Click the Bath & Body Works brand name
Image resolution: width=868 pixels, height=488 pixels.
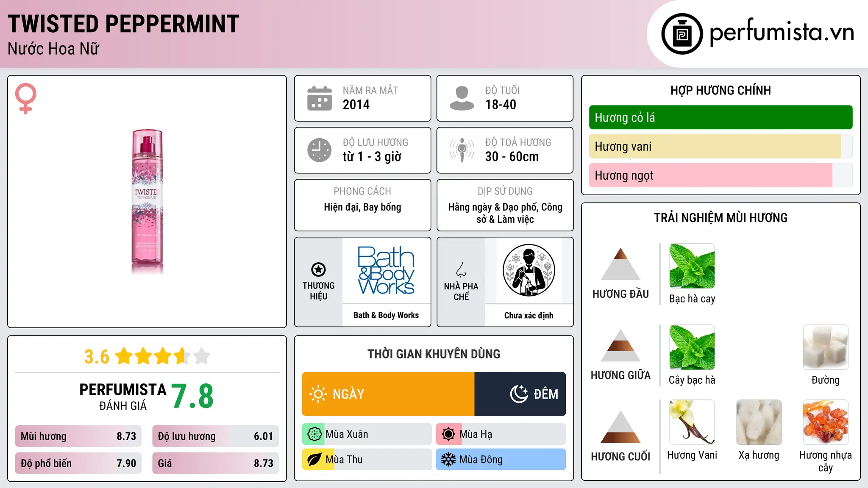[386, 315]
